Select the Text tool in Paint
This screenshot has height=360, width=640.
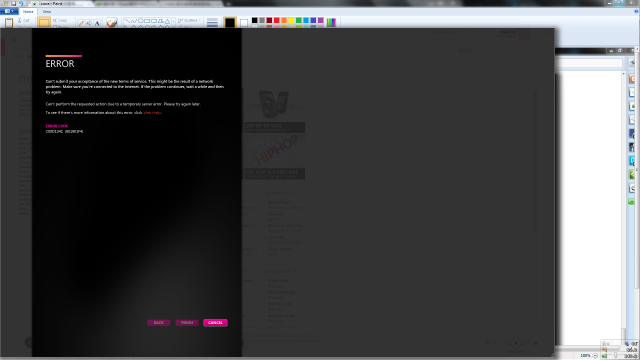tap(97, 23)
